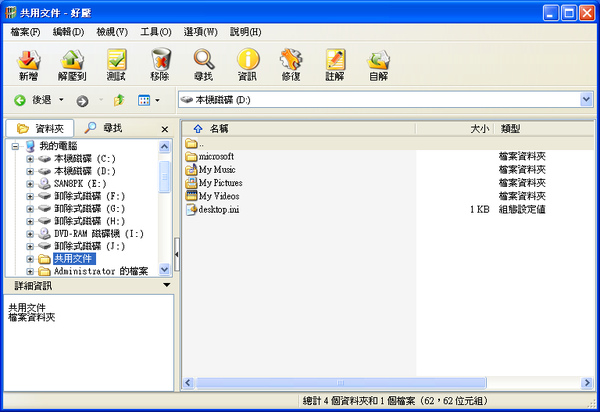Select 卸除式磁碟 (H:) in the tree

90,221
